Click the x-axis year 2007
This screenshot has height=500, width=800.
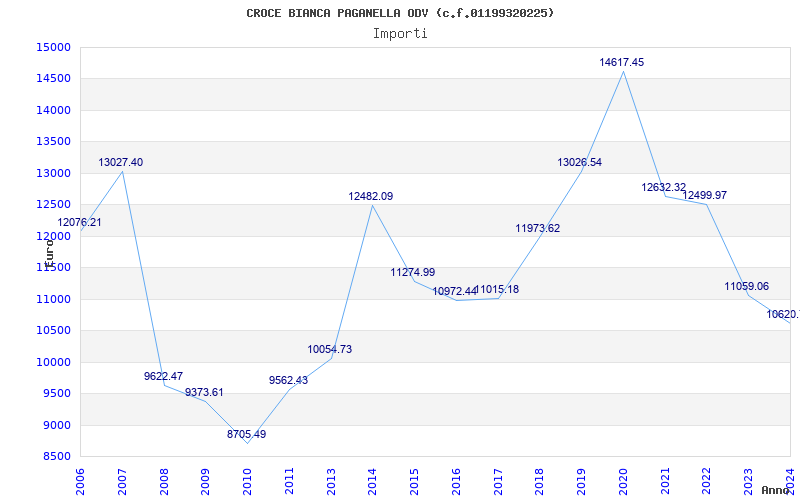point(122,482)
